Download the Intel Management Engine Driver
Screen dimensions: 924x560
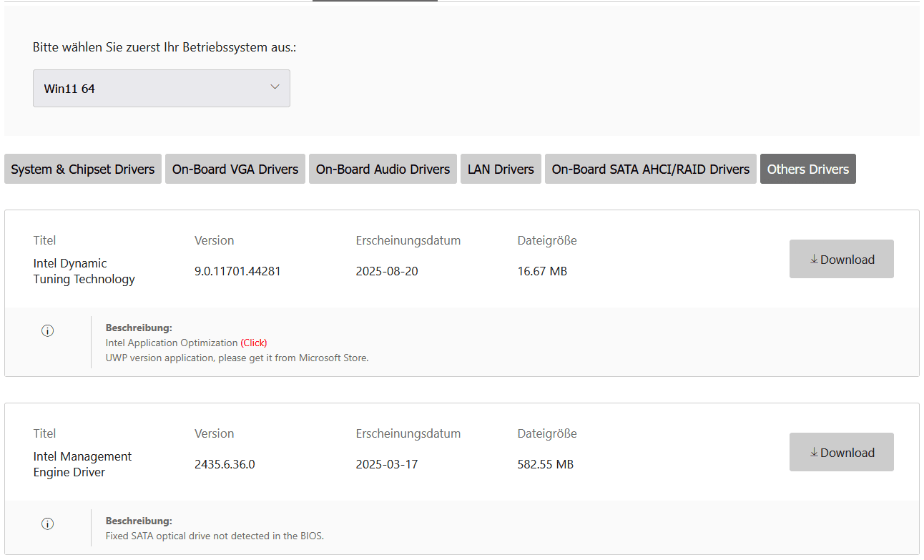coord(841,453)
